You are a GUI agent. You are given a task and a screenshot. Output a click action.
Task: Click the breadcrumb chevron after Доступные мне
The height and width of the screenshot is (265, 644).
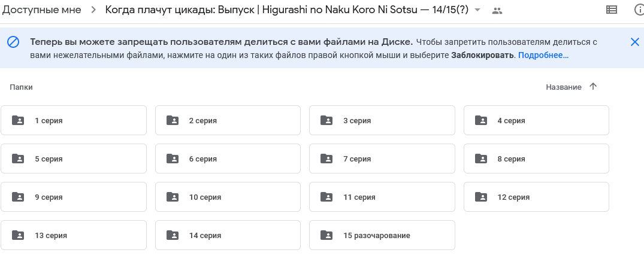tap(93, 10)
